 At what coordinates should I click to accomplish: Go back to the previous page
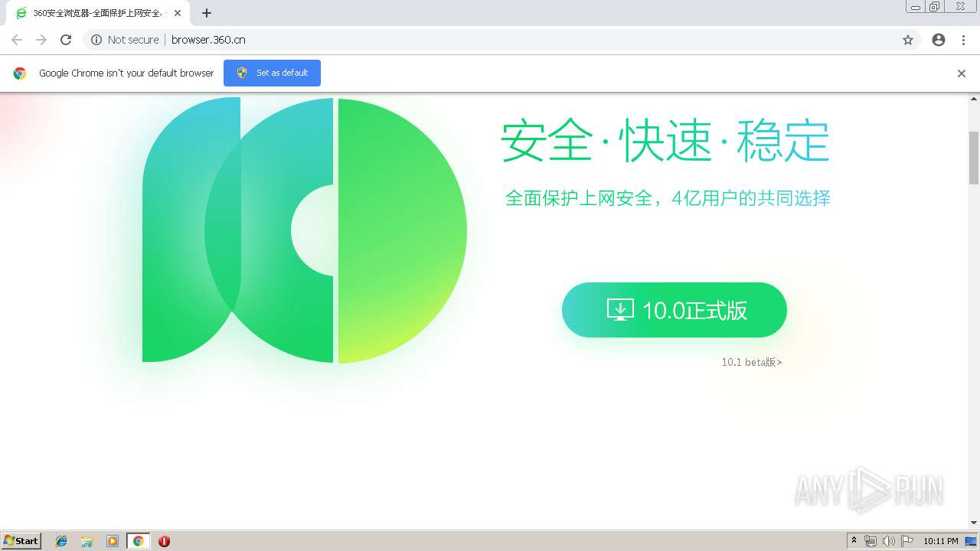17,40
